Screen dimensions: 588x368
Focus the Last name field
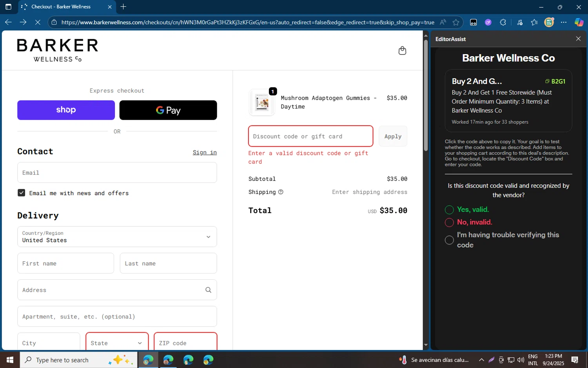(x=168, y=263)
